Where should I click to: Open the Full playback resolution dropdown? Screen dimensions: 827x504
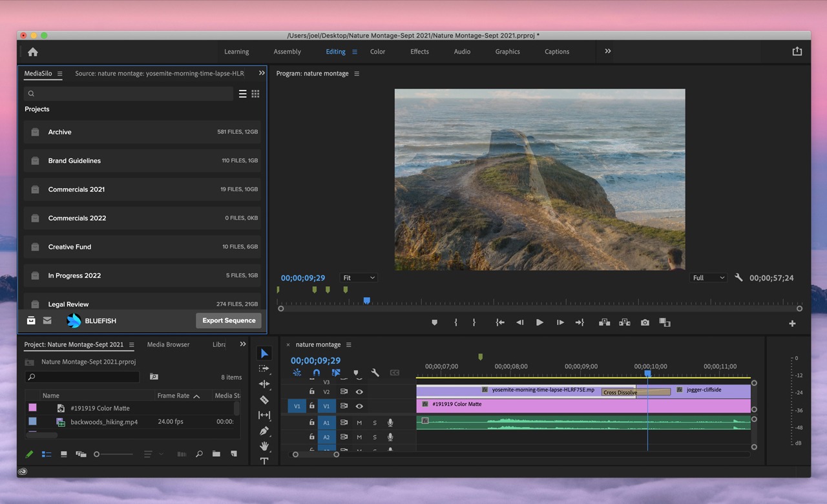point(709,278)
